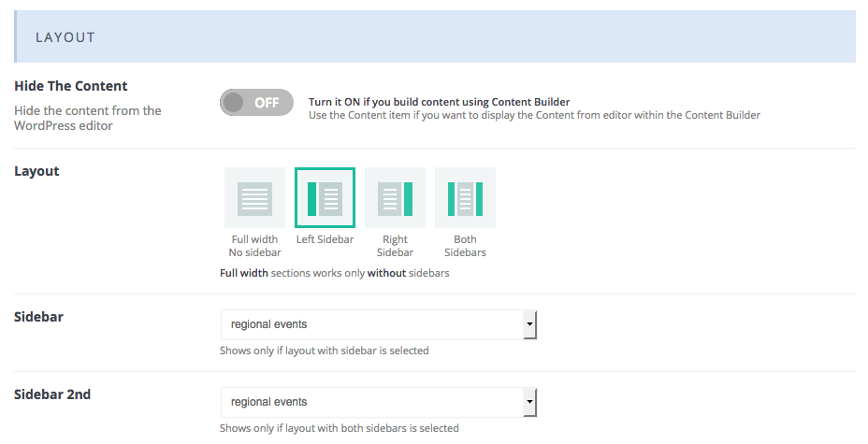Click the 'Turn it ON' Content Builder hint

point(439,102)
